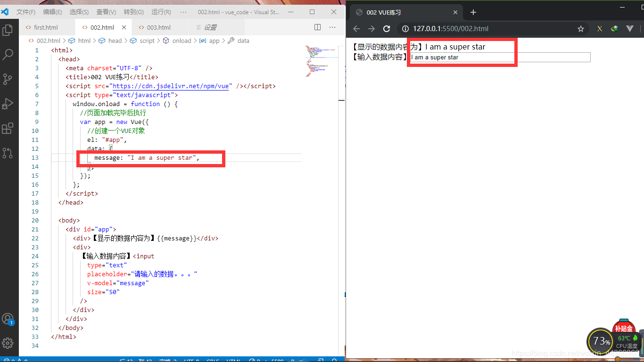The image size is (644, 362).
Task: Open the 运行(R) menu
Action: click(161, 12)
